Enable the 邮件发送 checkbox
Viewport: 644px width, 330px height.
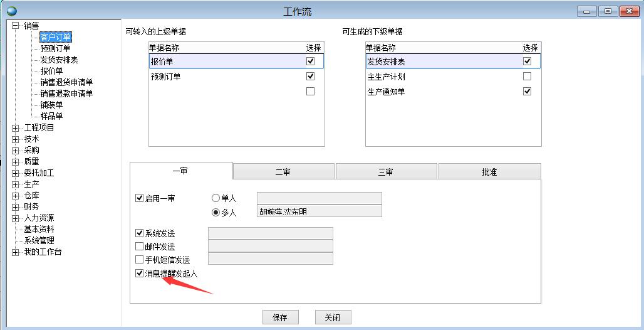click(140, 247)
